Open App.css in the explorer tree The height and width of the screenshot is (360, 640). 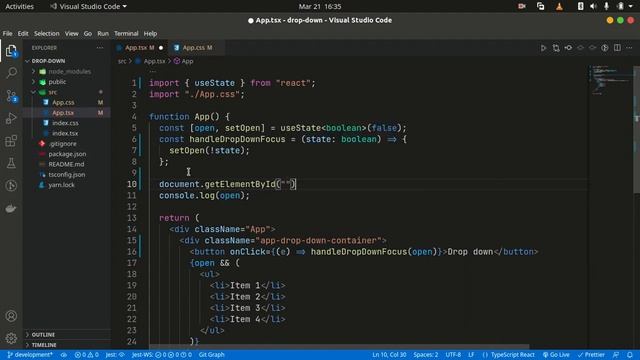click(x=63, y=102)
